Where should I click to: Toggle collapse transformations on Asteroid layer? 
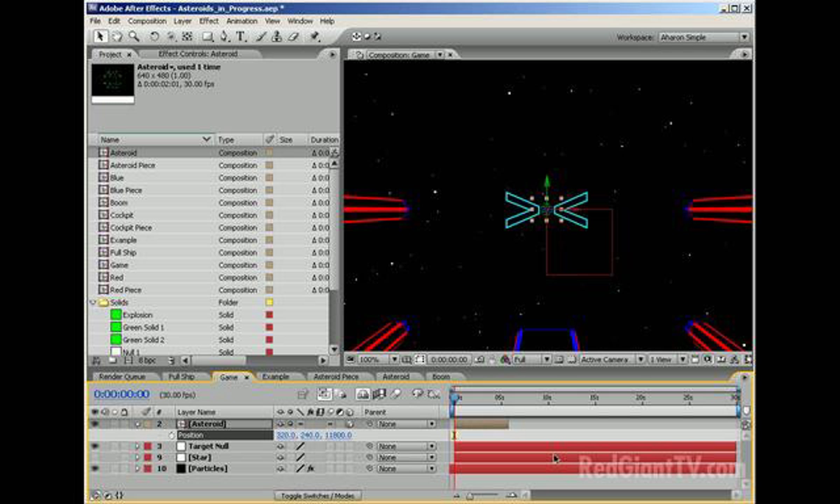[x=290, y=424]
